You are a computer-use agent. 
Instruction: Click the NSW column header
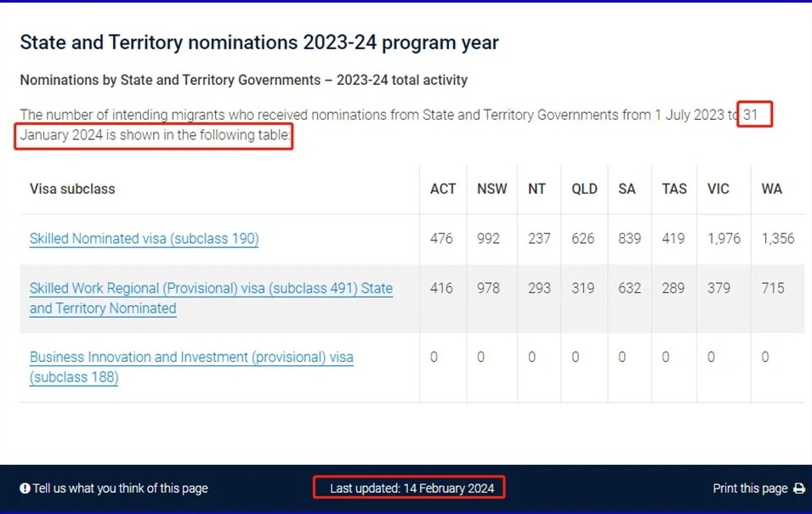pos(491,189)
